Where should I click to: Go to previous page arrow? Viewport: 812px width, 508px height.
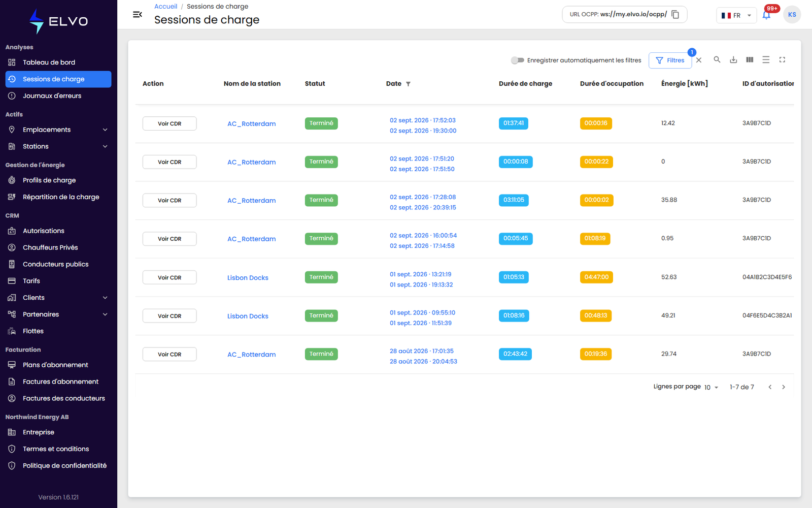coord(770,387)
